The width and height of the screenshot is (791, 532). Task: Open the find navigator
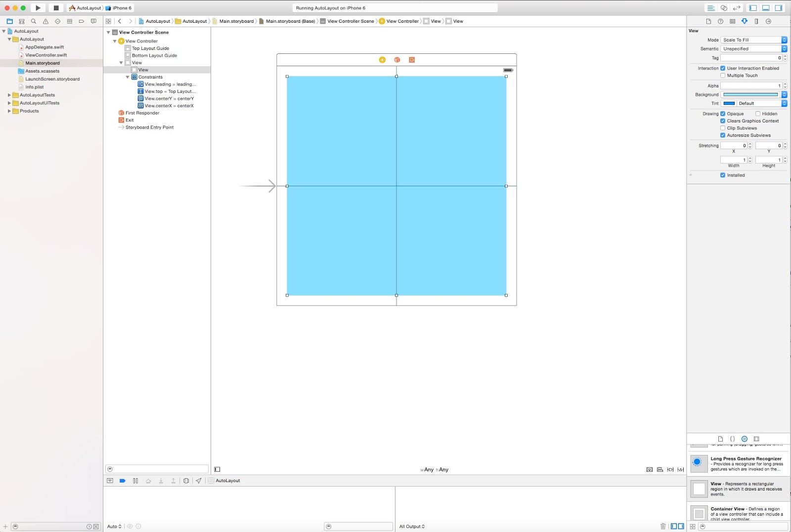34,21
